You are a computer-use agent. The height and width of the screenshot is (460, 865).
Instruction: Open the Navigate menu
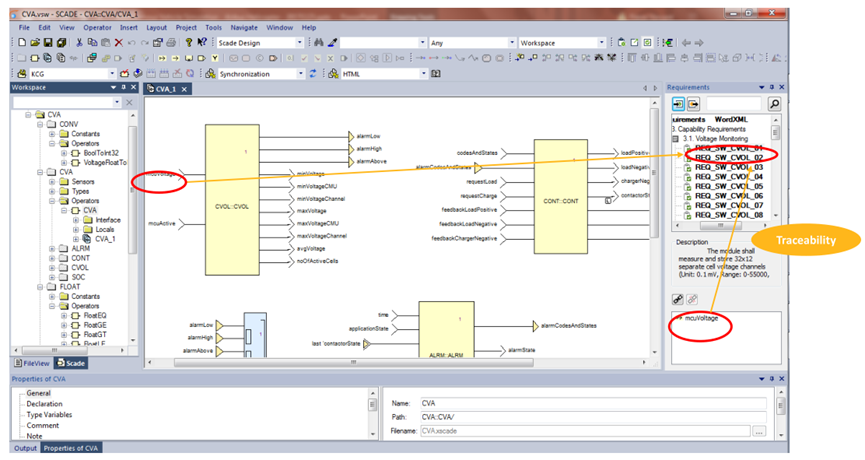click(244, 28)
